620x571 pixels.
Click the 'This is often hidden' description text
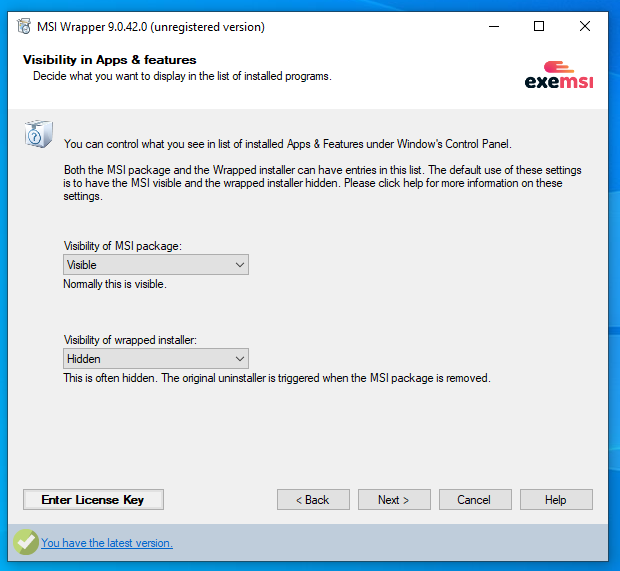click(277, 378)
